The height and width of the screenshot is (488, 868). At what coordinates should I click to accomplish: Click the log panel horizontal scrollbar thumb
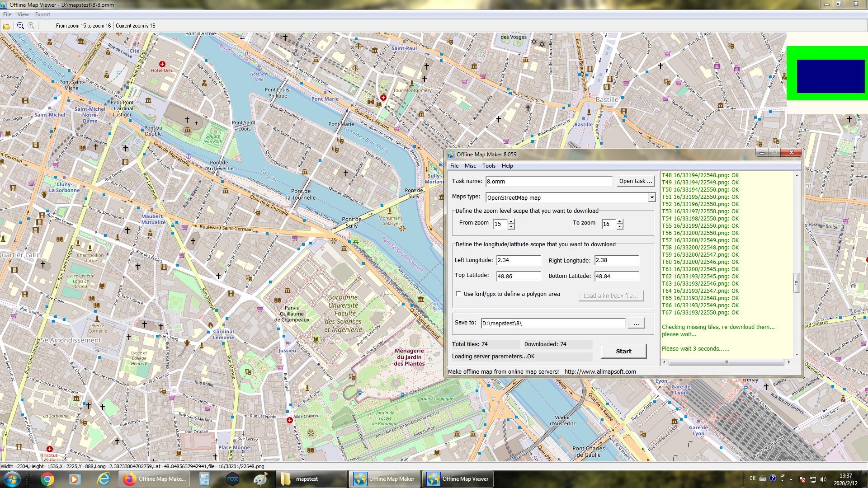[x=726, y=362]
